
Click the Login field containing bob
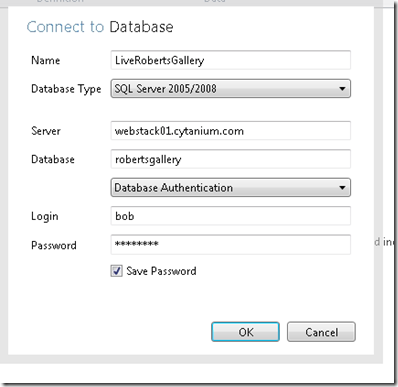[x=230, y=216]
